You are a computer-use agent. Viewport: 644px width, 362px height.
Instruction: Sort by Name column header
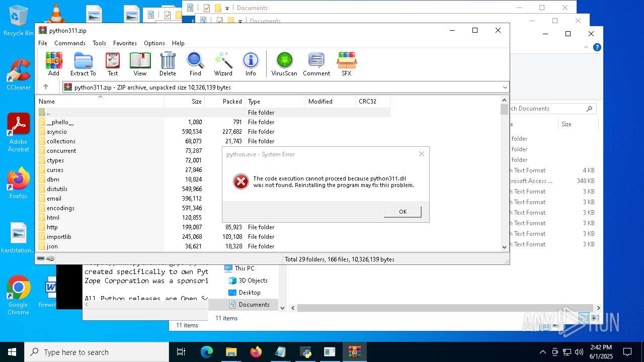pyautogui.click(x=100, y=101)
